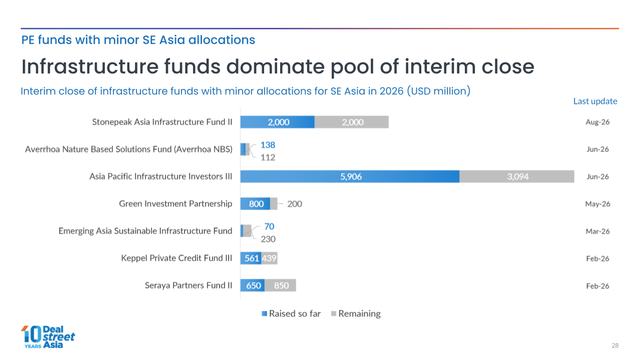Click the blue Raised so far legend swatch
Screen dimensions: 640x360
click(264, 314)
